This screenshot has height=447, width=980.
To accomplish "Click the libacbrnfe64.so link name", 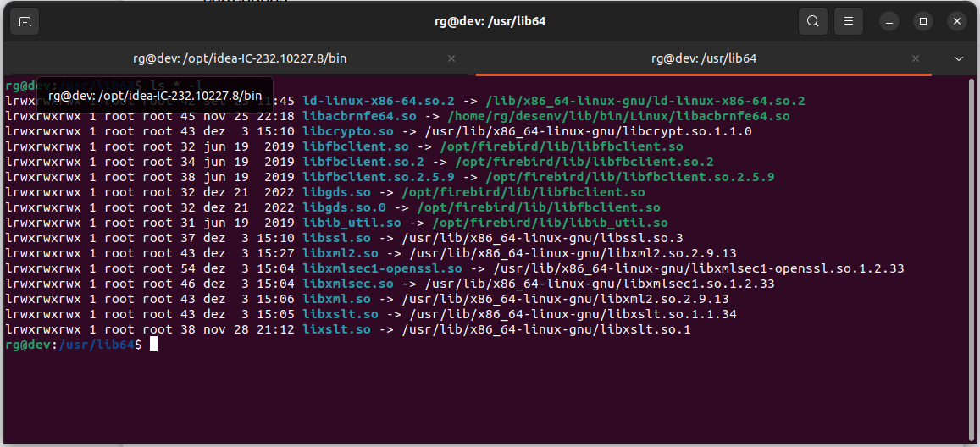I will pyautogui.click(x=359, y=116).
